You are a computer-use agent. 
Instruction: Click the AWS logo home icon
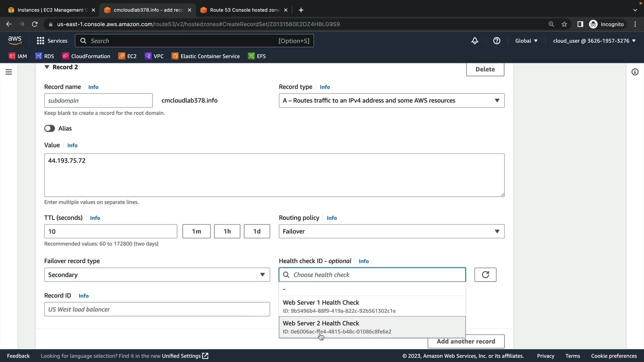[x=15, y=41]
